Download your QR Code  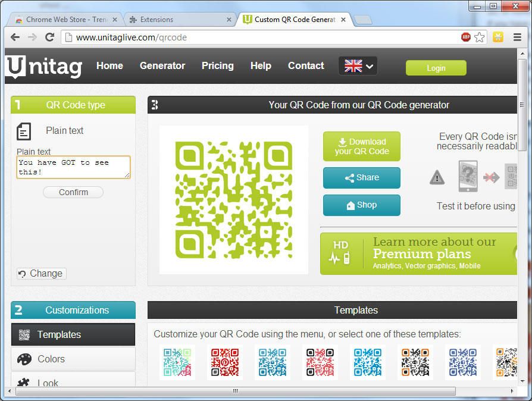362,146
